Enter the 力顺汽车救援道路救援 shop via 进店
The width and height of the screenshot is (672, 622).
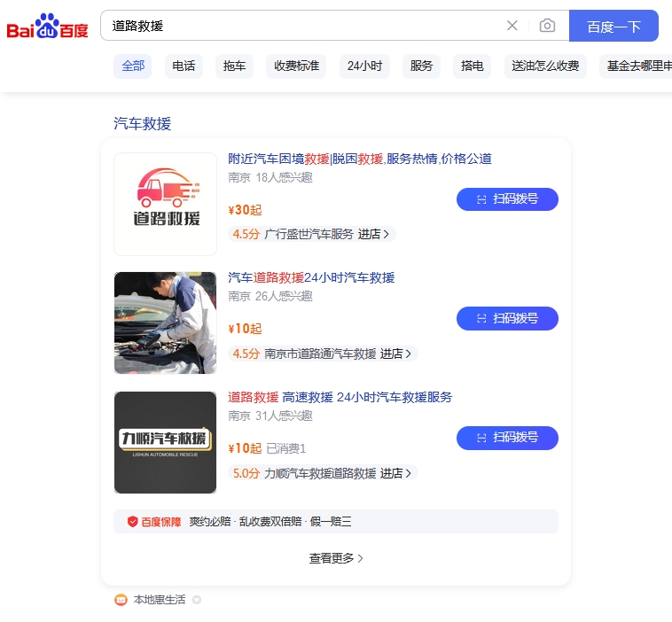point(395,473)
